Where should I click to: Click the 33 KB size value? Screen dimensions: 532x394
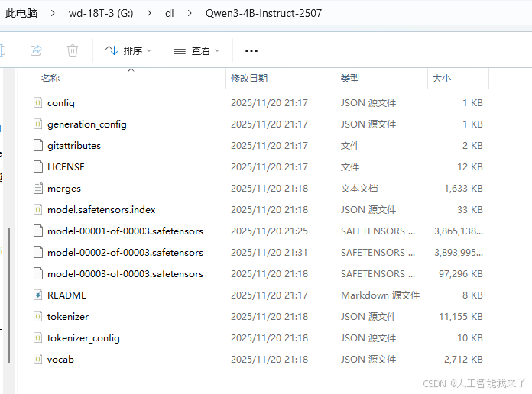(x=469, y=209)
